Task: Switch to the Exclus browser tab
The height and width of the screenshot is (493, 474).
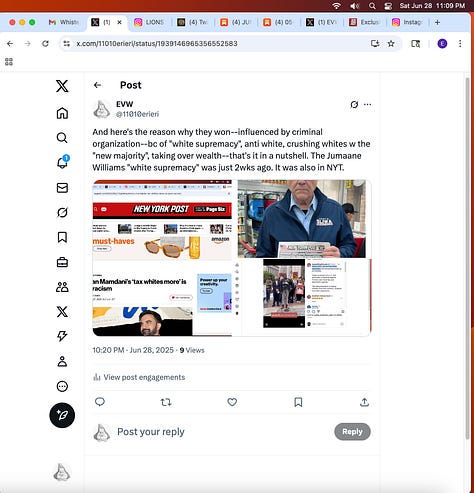Action: click(365, 22)
